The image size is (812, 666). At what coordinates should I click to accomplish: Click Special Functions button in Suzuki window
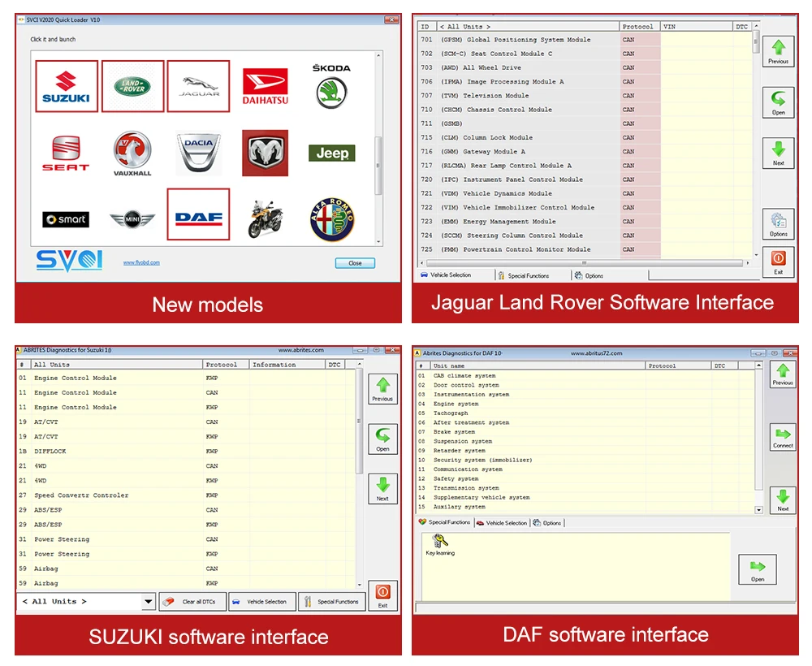coord(332,602)
